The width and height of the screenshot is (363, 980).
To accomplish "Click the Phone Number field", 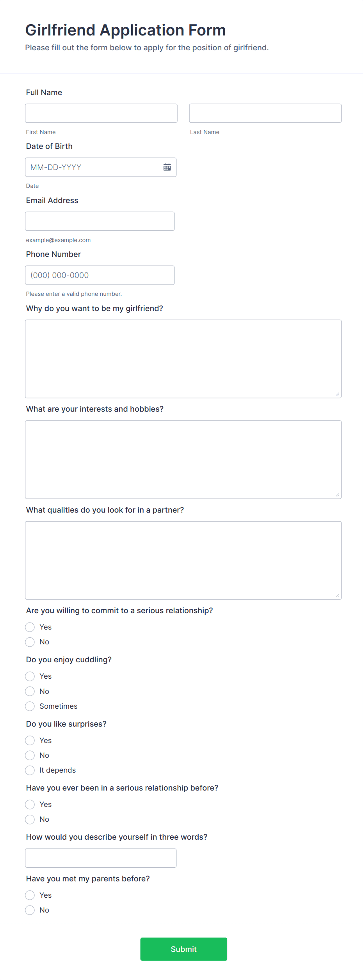I will click(100, 275).
